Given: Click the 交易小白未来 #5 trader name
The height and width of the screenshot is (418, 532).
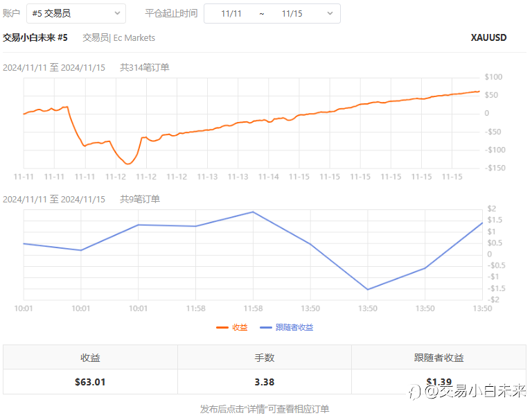Looking at the screenshot, I should pyautogui.click(x=35, y=37).
